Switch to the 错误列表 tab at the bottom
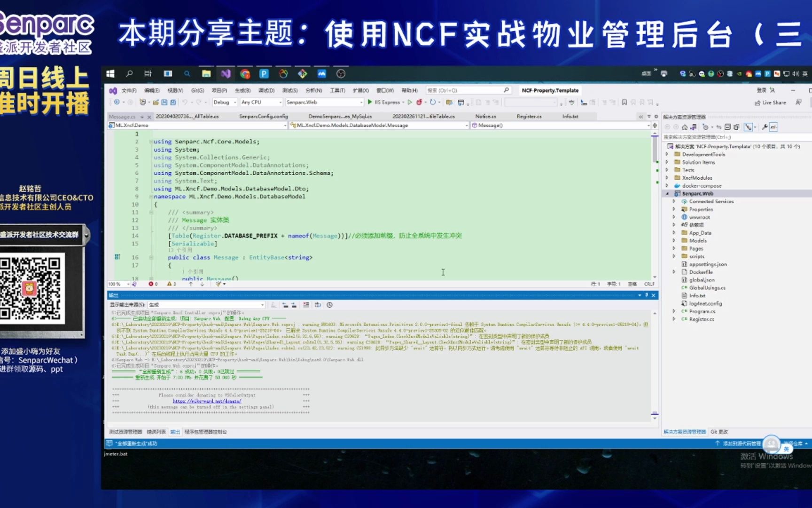 point(156,432)
